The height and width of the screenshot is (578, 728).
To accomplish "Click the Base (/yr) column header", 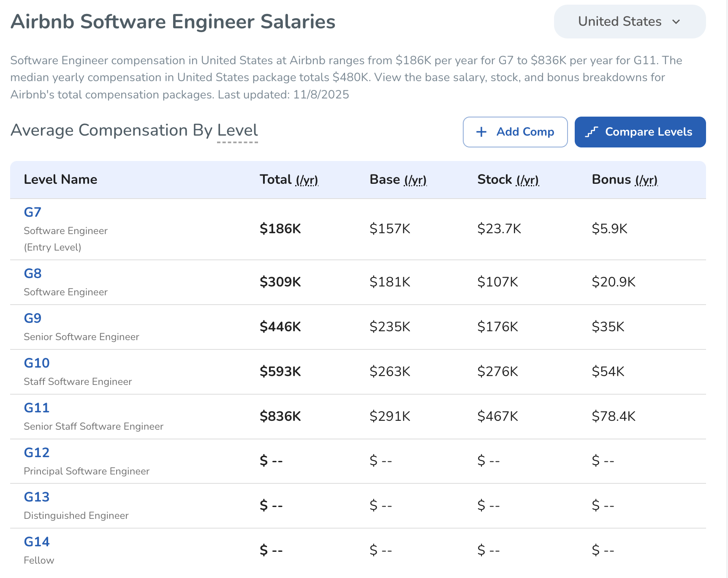I will click(x=398, y=180).
